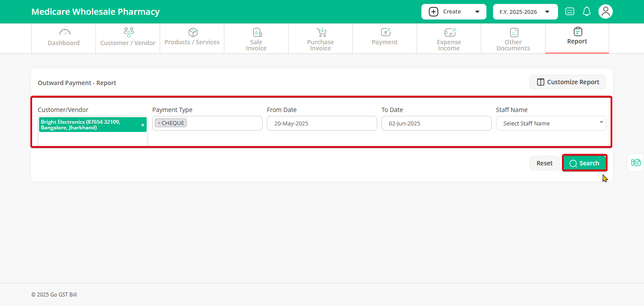Expand the Create dropdown arrow

click(x=477, y=12)
